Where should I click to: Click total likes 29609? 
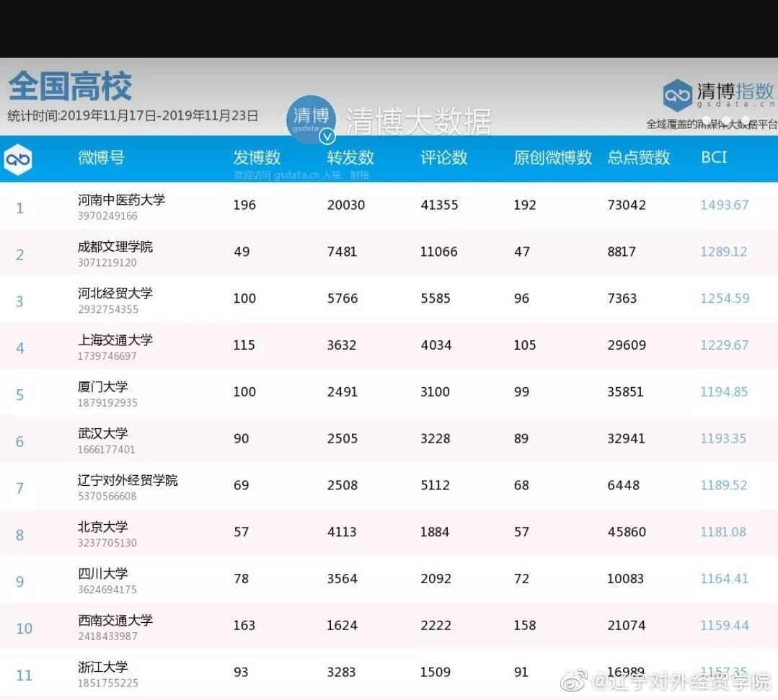click(x=627, y=345)
